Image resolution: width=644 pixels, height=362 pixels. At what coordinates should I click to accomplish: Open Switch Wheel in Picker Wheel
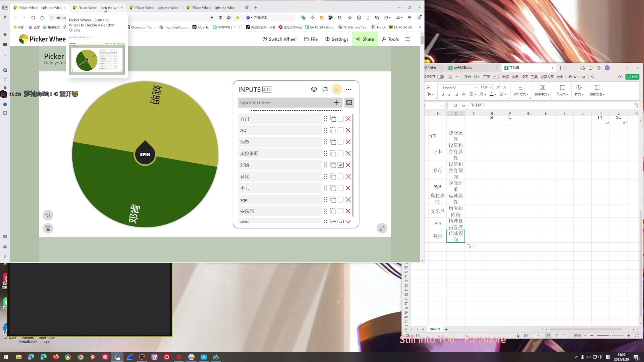coord(279,39)
